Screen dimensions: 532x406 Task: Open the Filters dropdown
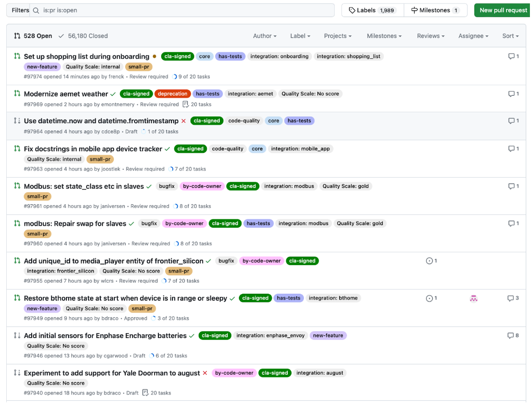tap(20, 10)
